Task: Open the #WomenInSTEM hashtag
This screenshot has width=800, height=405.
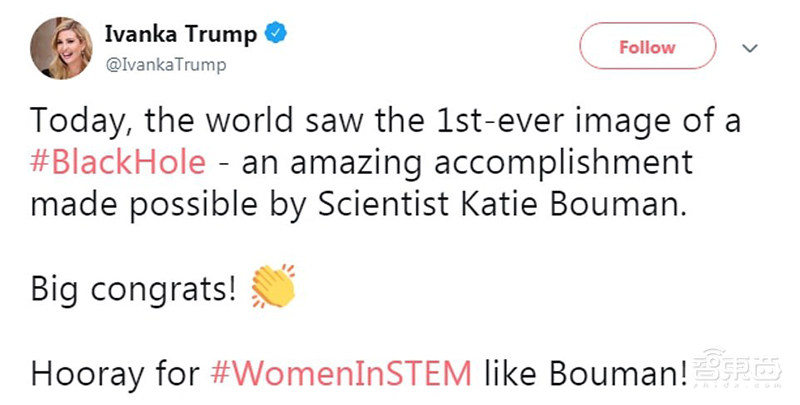Action: (x=341, y=373)
